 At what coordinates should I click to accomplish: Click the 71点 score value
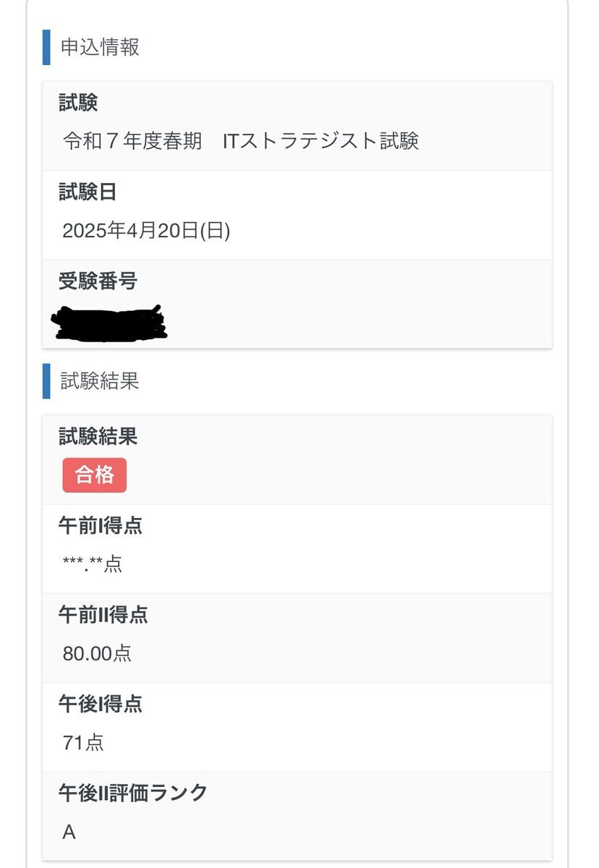83,743
